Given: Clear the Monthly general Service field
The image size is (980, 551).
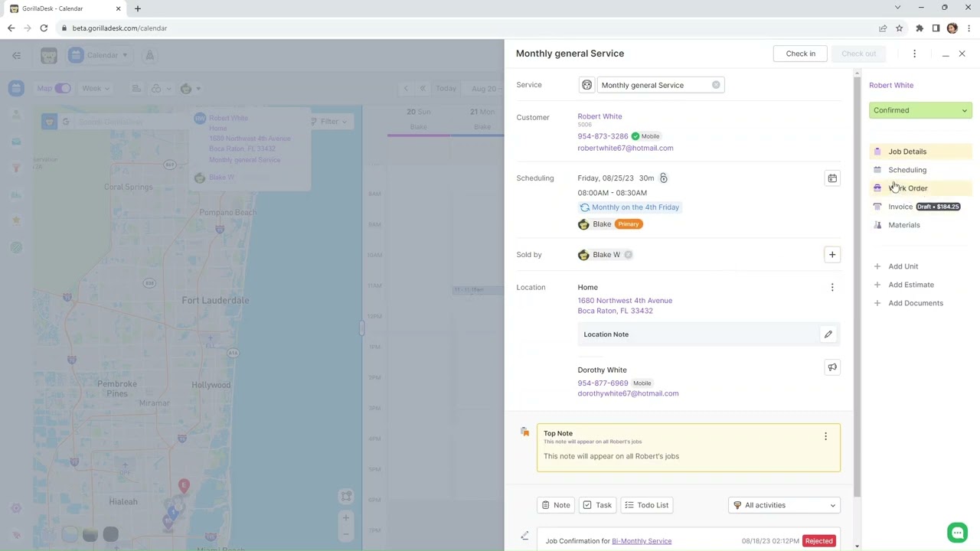Looking at the screenshot, I should [716, 85].
